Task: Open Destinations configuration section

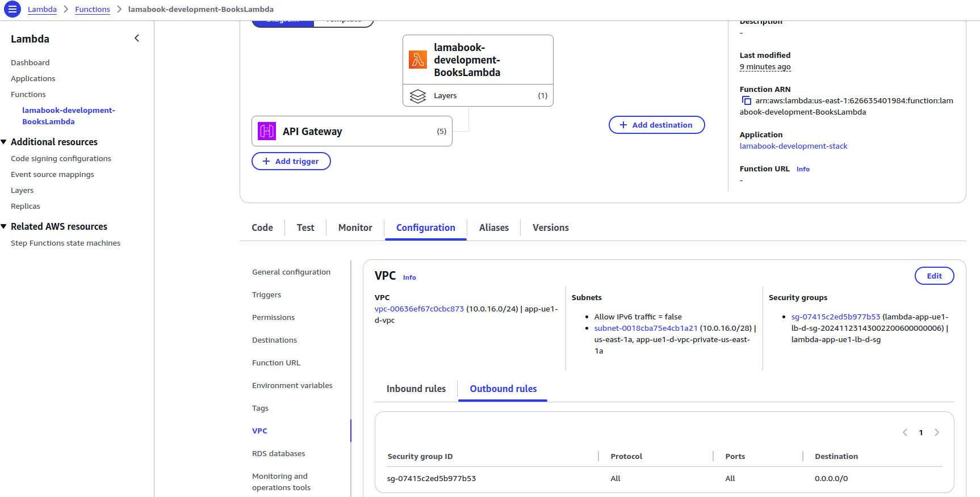Action: [x=275, y=340]
